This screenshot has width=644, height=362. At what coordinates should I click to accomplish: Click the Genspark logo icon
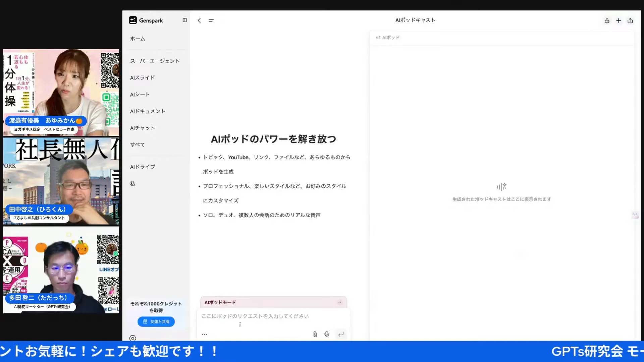133,20
